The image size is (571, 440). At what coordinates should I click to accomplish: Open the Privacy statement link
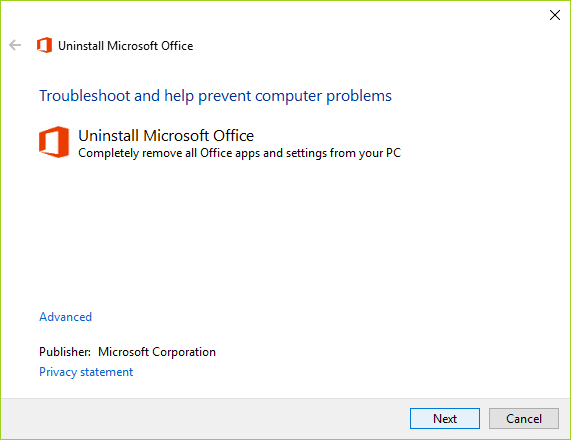pyautogui.click(x=86, y=372)
